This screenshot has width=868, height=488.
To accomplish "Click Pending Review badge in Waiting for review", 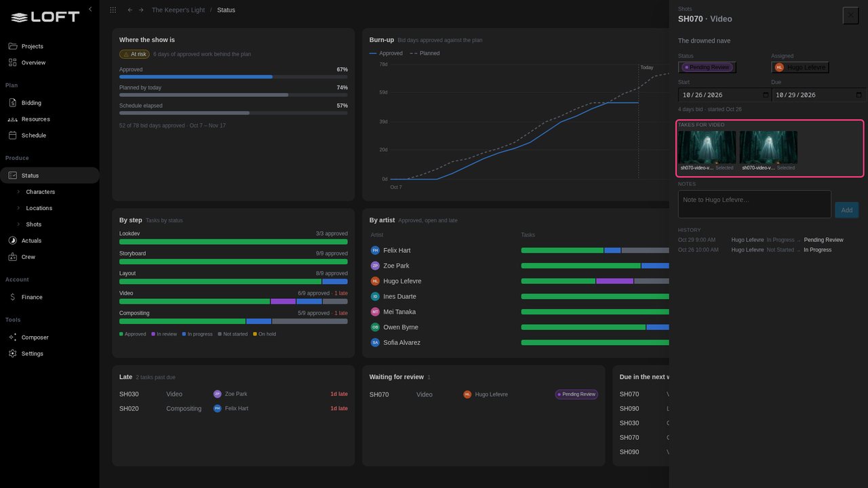I will [576, 394].
